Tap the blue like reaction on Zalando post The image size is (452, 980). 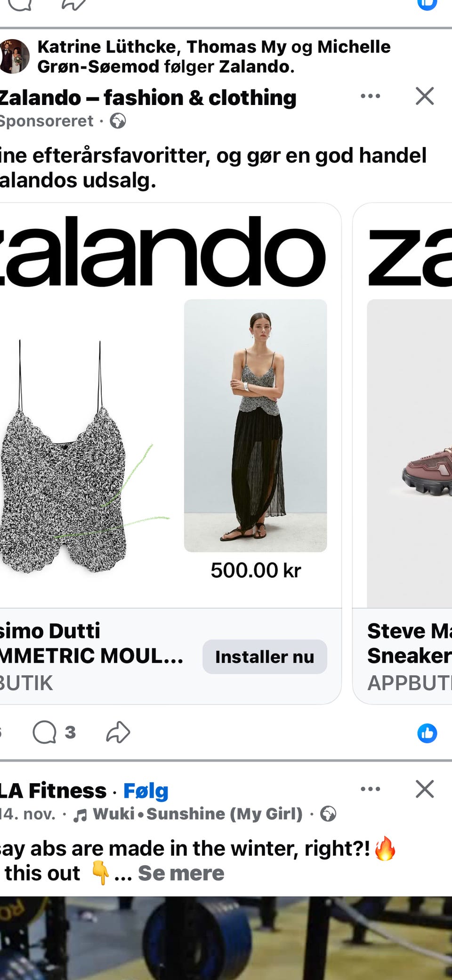(x=427, y=733)
